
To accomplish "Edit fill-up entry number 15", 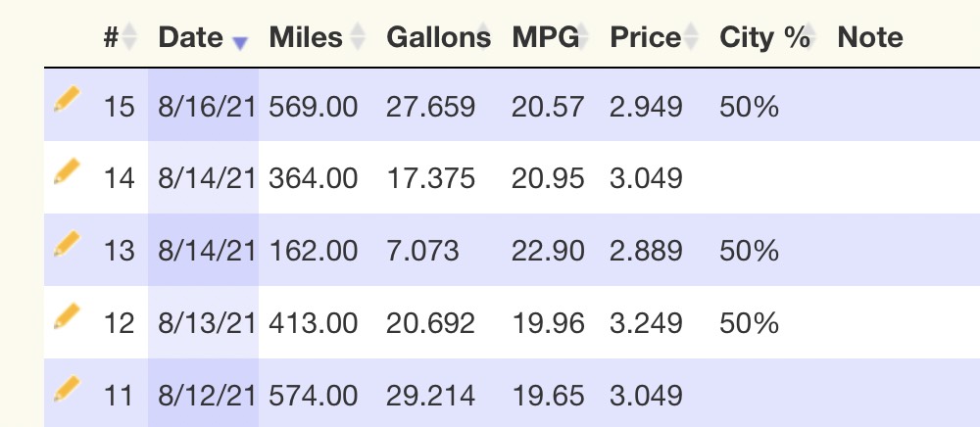I will coord(67,100).
